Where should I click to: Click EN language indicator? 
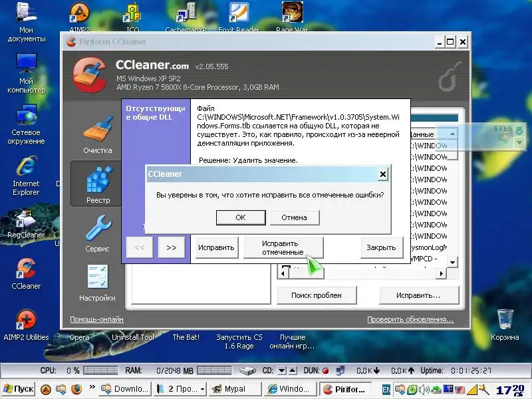[386, 390]
